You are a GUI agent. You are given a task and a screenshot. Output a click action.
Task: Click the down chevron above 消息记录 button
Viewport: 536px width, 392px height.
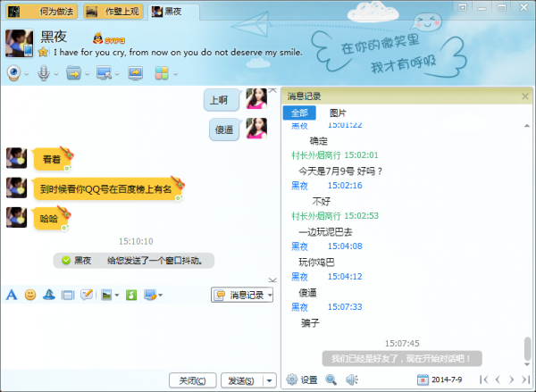click(272, 280)
